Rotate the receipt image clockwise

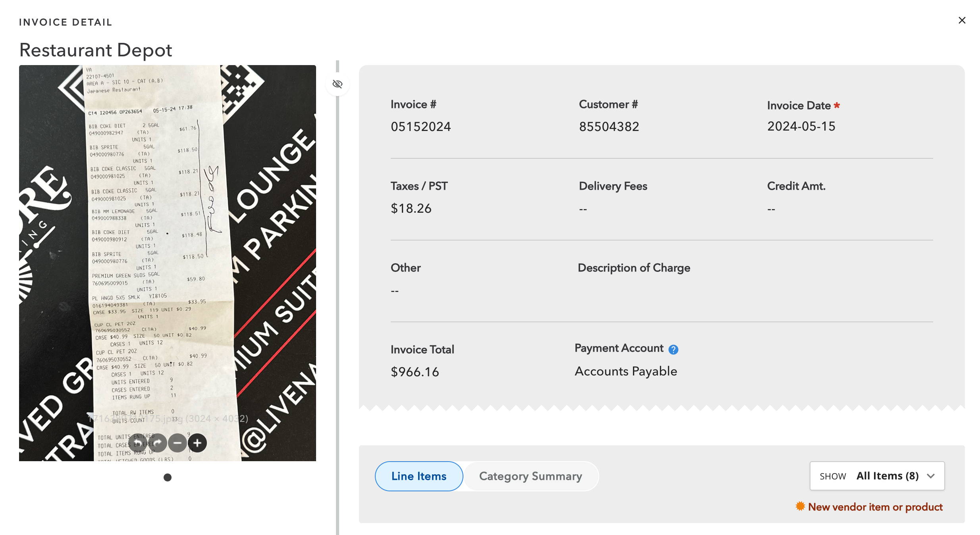[158, 443]
